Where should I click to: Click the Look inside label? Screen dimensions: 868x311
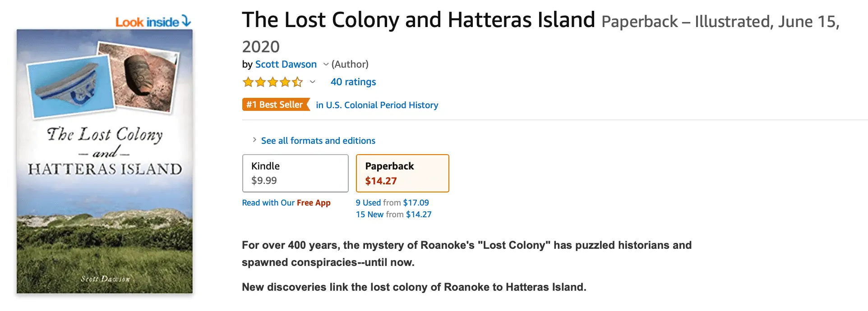(x=147, y=22)
